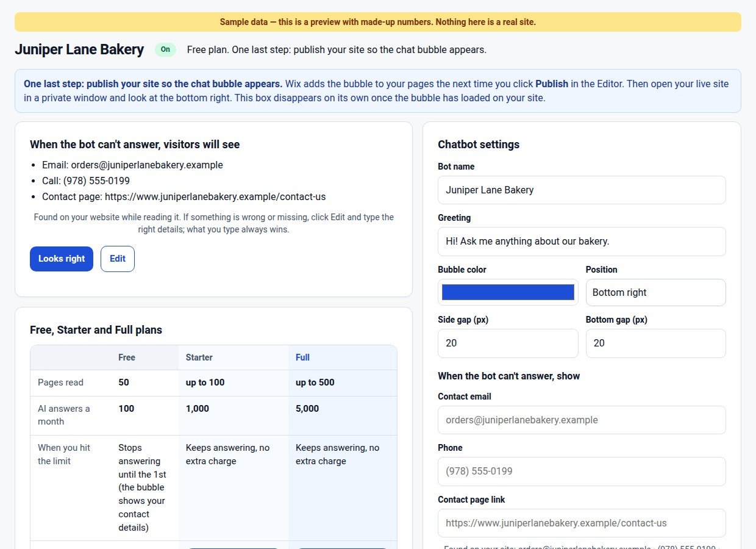The image size is (756, 549).
Task: Click the When you hit the limit label
Action: click(x=64, y=454)
